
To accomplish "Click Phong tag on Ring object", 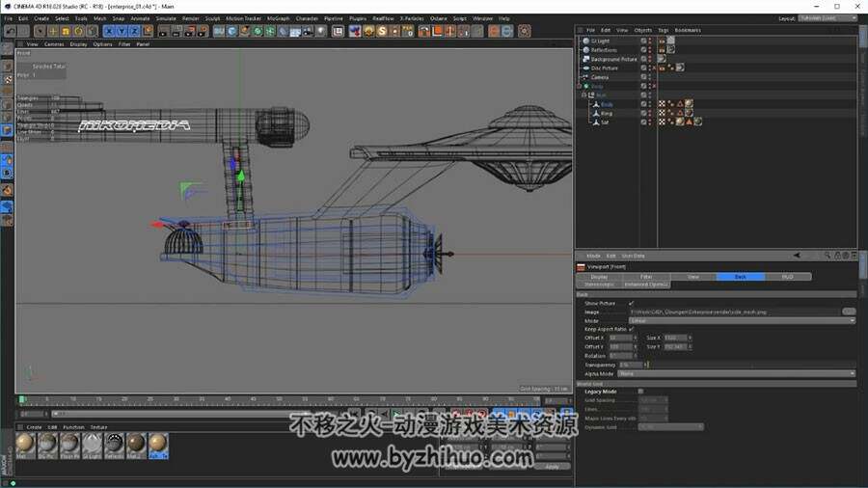I will point(671,114).
